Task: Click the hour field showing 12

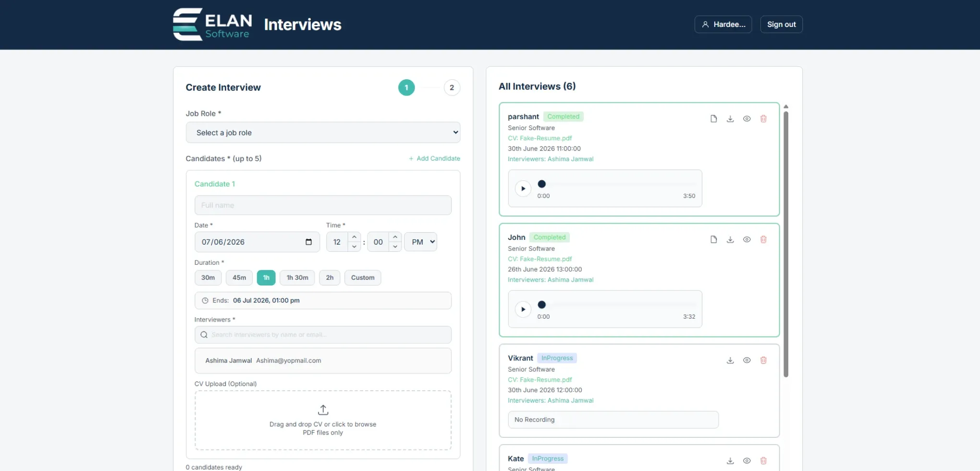Action: coord(337,242)
